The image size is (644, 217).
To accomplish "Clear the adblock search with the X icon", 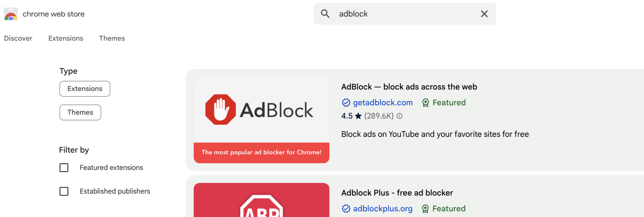I will tap(484, 14).
